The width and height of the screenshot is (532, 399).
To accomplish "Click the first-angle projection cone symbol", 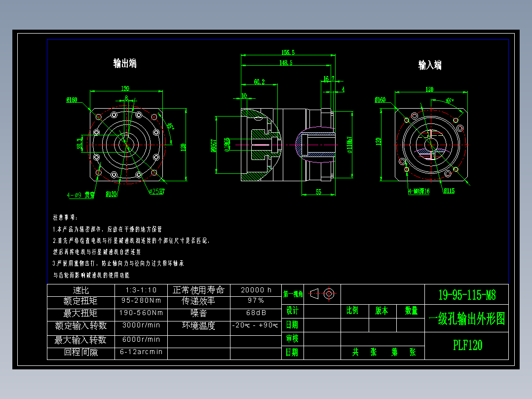I will click(314, 294).
